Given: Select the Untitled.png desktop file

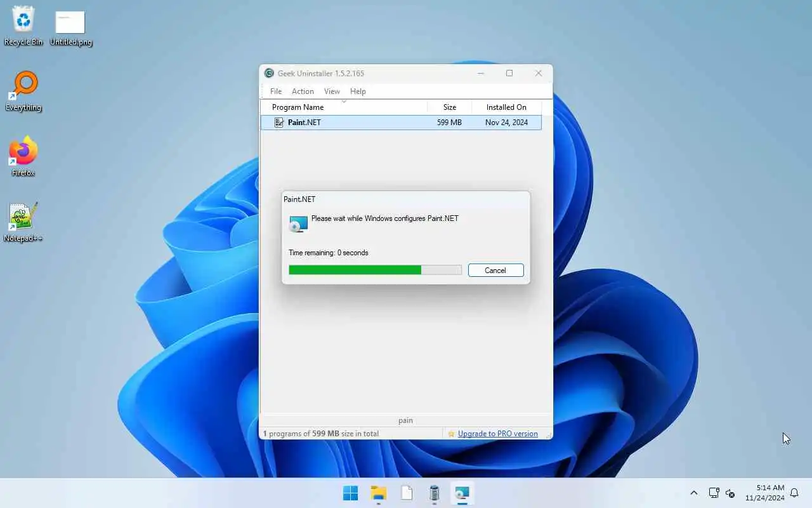Looking at the screenshot, I should [70, 29].
